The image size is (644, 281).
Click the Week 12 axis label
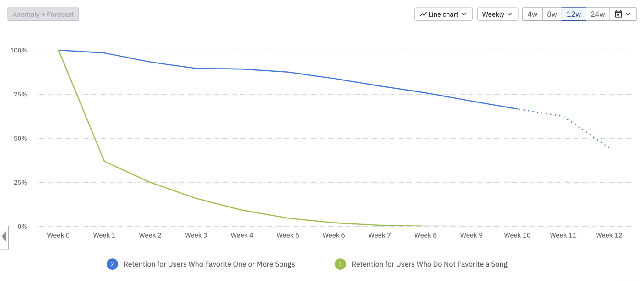point(609,235)
